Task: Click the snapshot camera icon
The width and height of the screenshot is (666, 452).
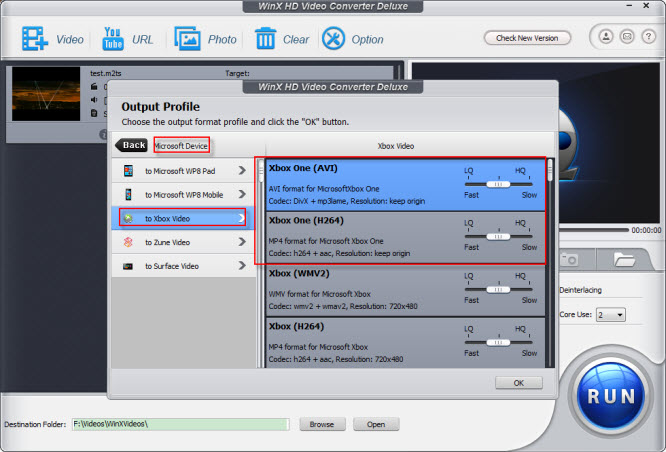Action: 569,259
